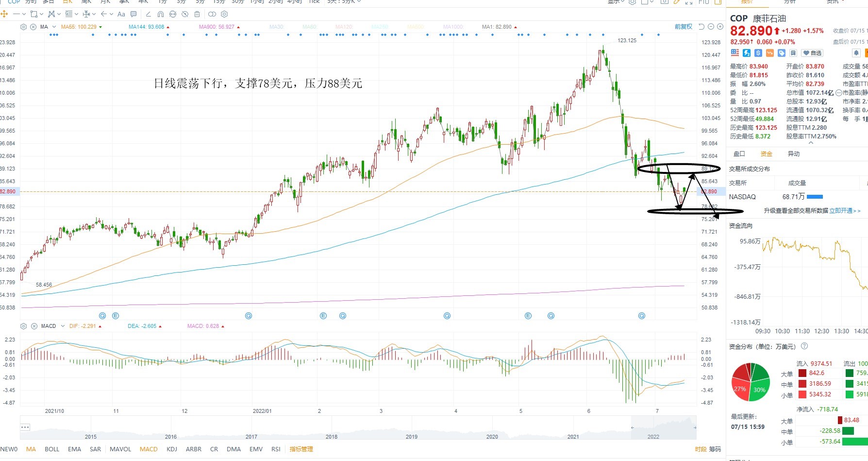Click the Q quarterly marker below December
This screenshot has width=868, height=461.
click(x=249, y=316)
